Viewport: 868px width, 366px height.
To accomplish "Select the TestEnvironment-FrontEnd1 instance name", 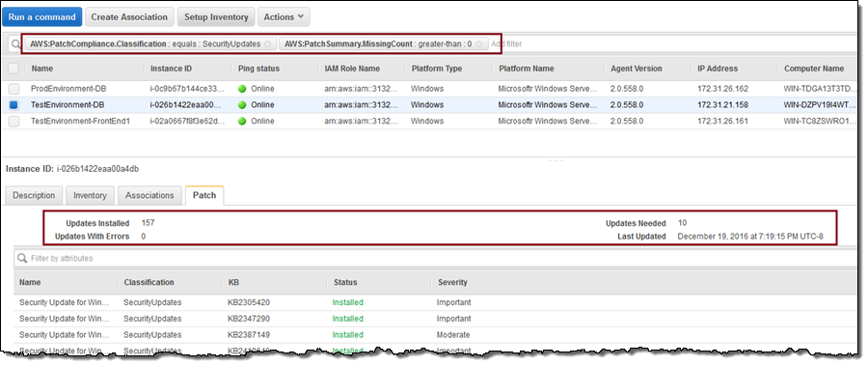I will (80, 121).
